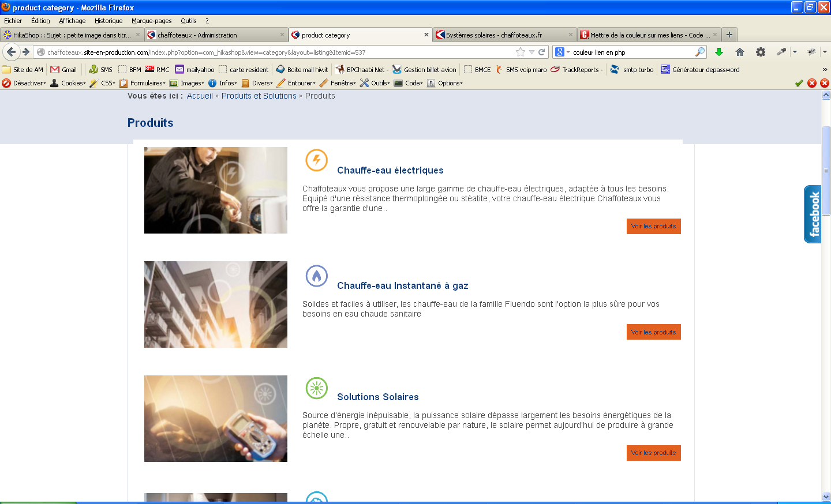The image size is (831, 504).
Task: Click the multimeter solar panel thumbnail
Action: (216, 419)
